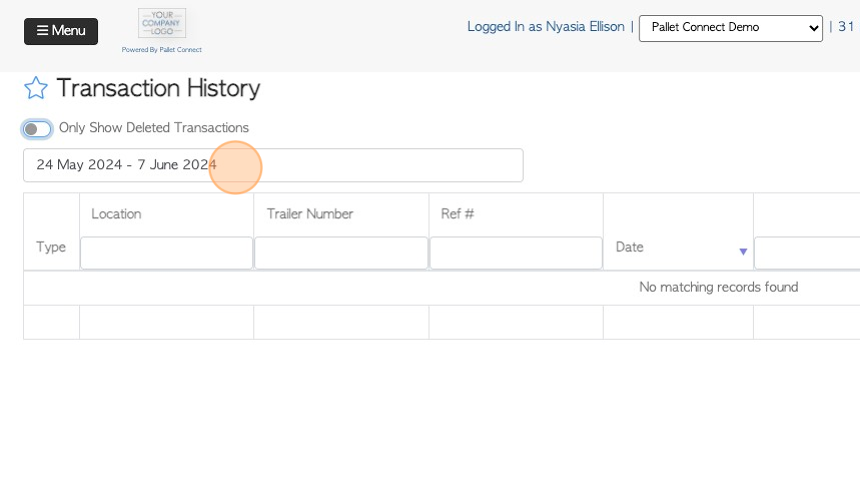This screenshot has width=860, height=481.
Task: Click 'Logged In as Nyasia Ellison' link
Action: click(x=545, y=27)
